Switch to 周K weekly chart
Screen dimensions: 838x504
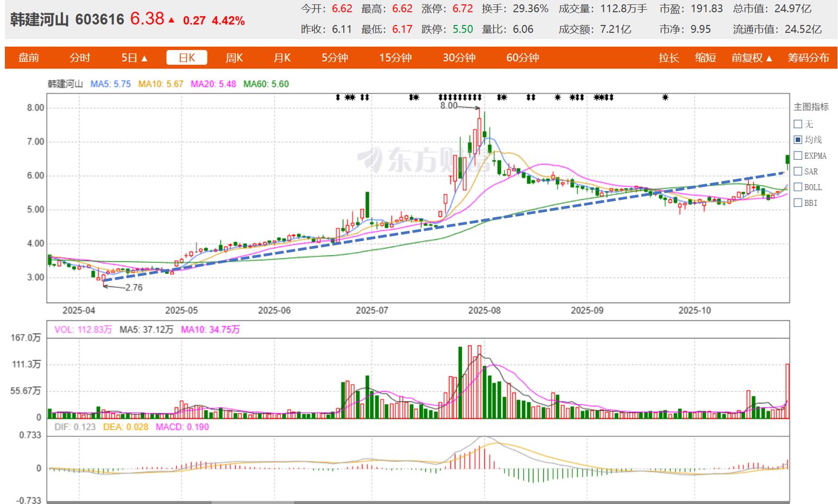[234, 58]
